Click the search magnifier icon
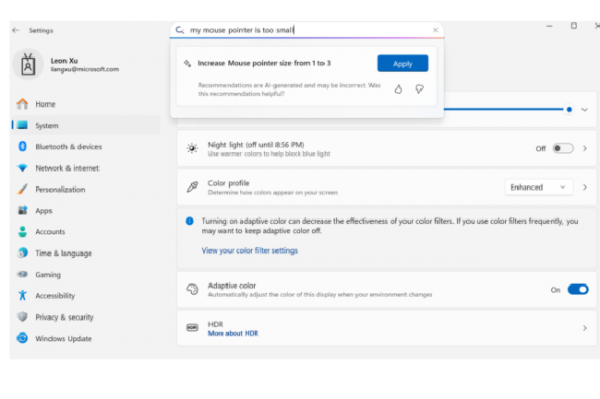 tap(179, 30)
